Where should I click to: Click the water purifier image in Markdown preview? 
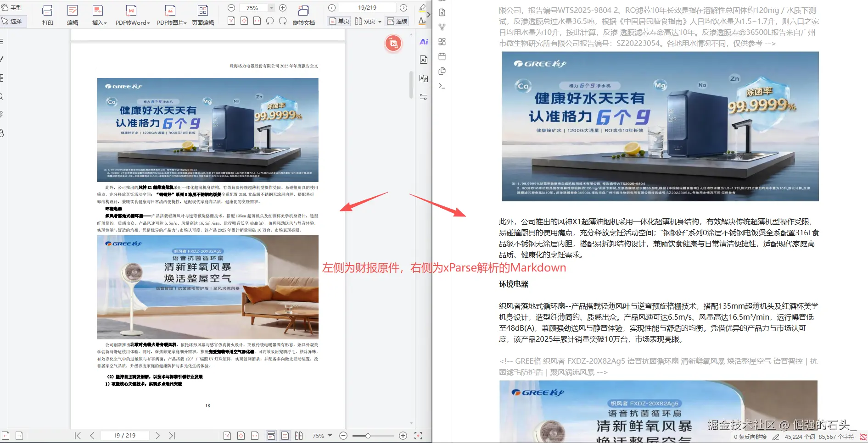click(x=660, y=126)
